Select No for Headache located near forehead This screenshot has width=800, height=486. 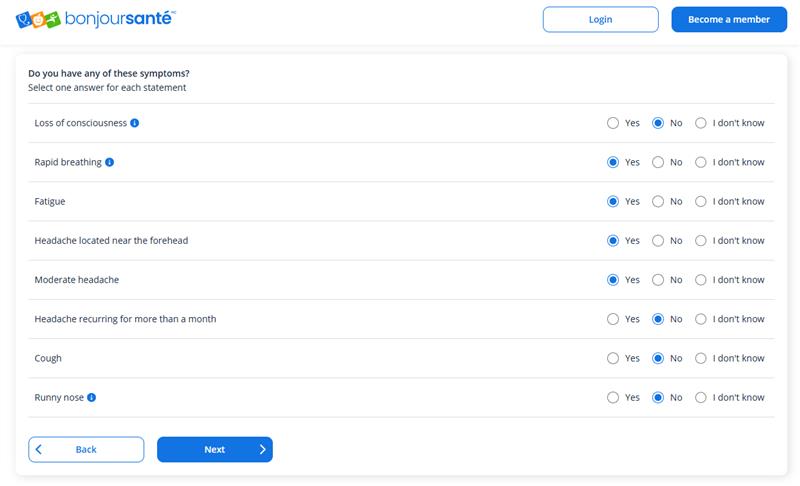[658, 241]
